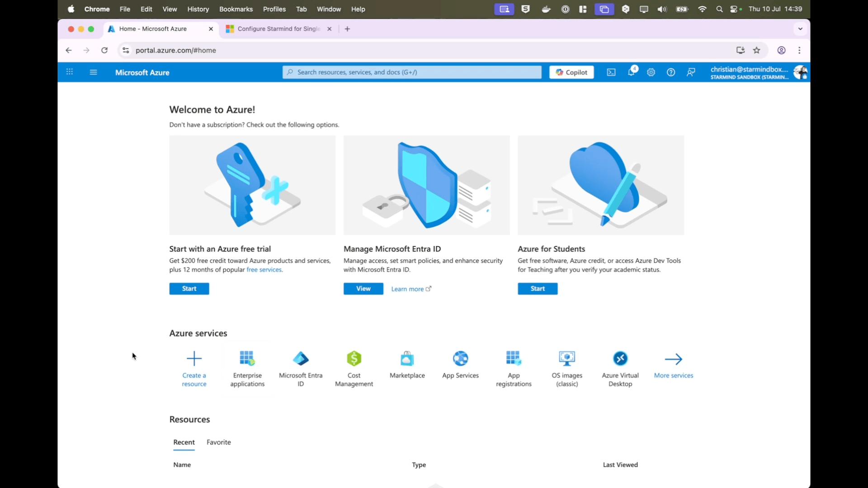Open the Marketplace service
868x488 pixels.
click(407, 365)
